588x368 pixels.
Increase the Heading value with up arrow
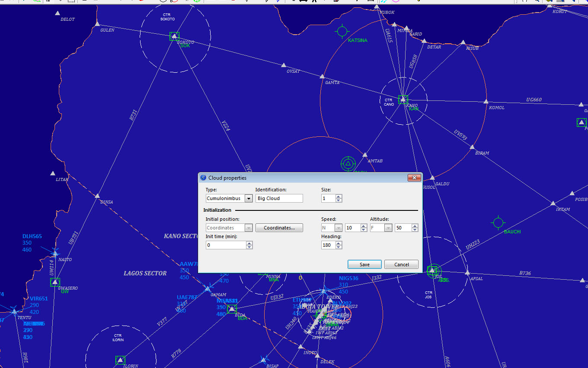coord(339,243)
